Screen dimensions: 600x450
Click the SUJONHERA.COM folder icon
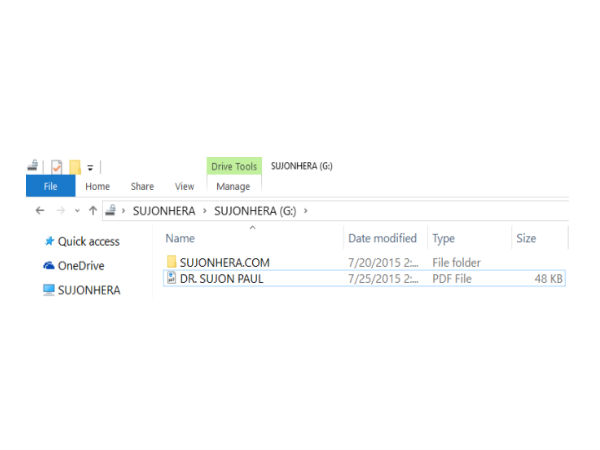[x=171, y=263]
